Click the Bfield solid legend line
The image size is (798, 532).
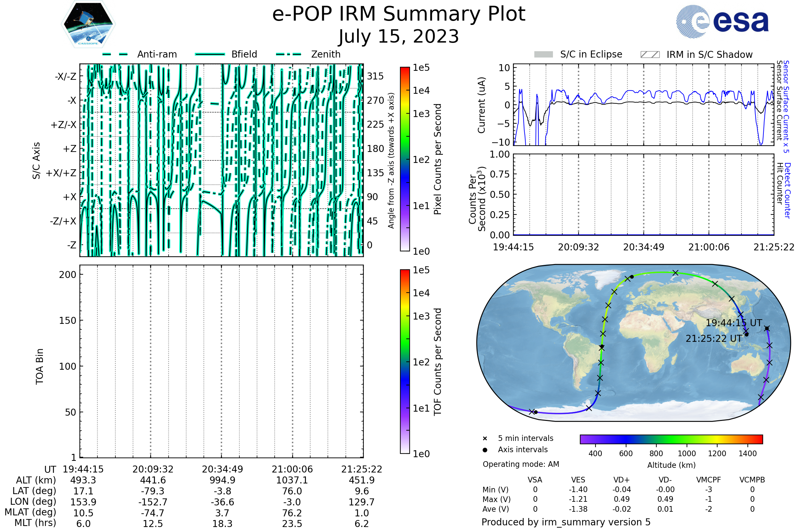click(x=210, y=54)
